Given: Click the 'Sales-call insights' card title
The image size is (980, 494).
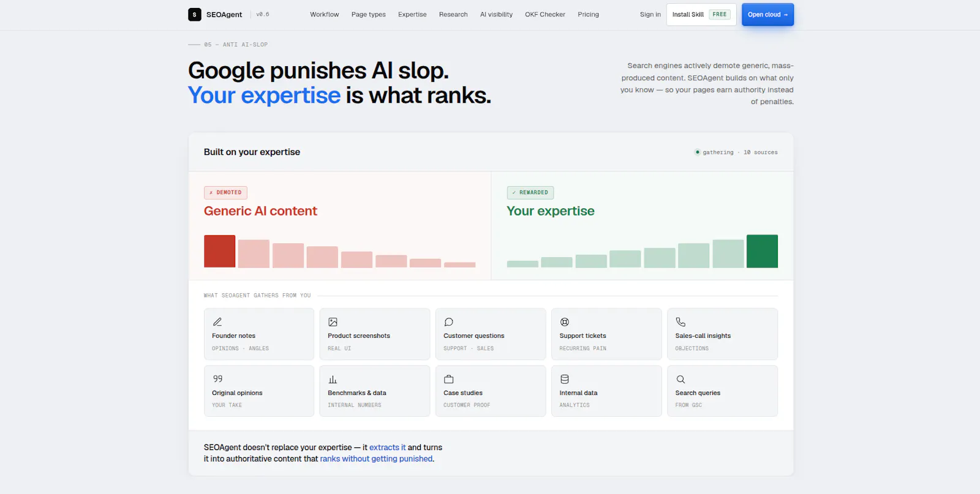Looking at the screenshot, I should pos(703,335).
